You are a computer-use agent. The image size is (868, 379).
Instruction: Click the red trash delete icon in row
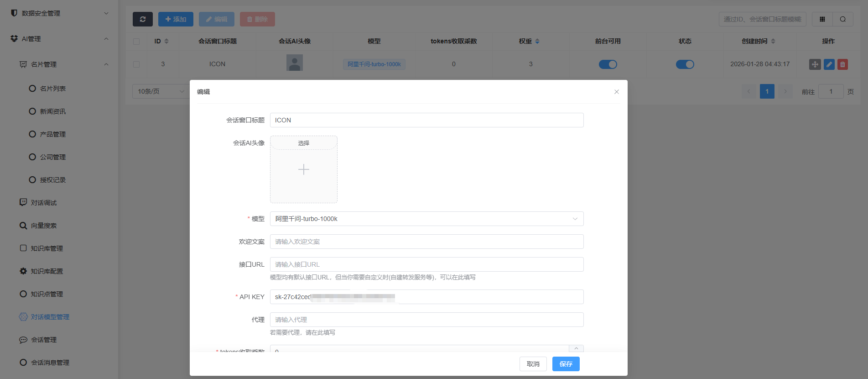pos(842,64)
